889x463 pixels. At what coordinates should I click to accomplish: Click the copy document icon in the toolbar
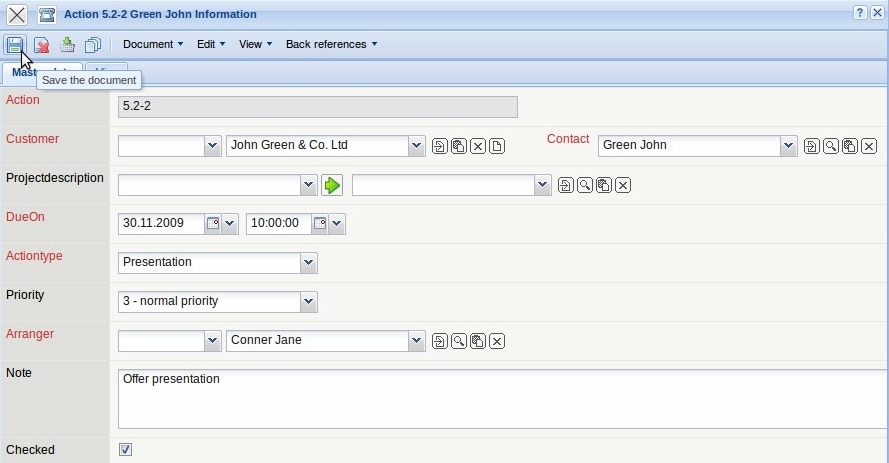(93, 45)
